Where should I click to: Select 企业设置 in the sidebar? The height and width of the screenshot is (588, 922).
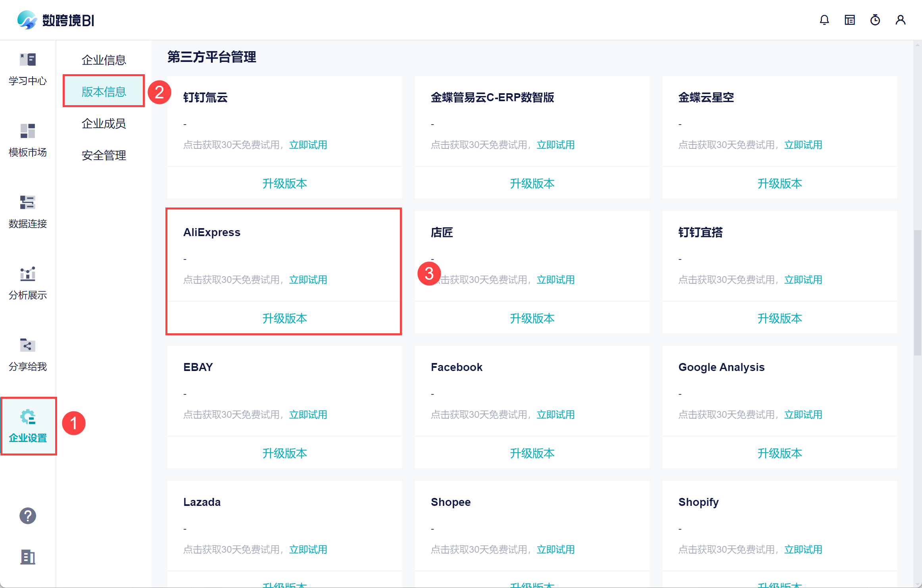[x=28, y=426]
